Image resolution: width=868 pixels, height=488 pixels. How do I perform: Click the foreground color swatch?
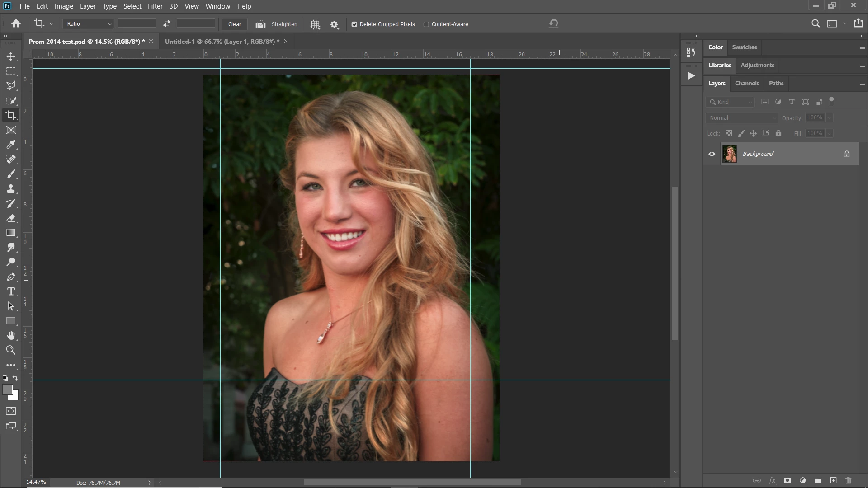pos(7,389)
